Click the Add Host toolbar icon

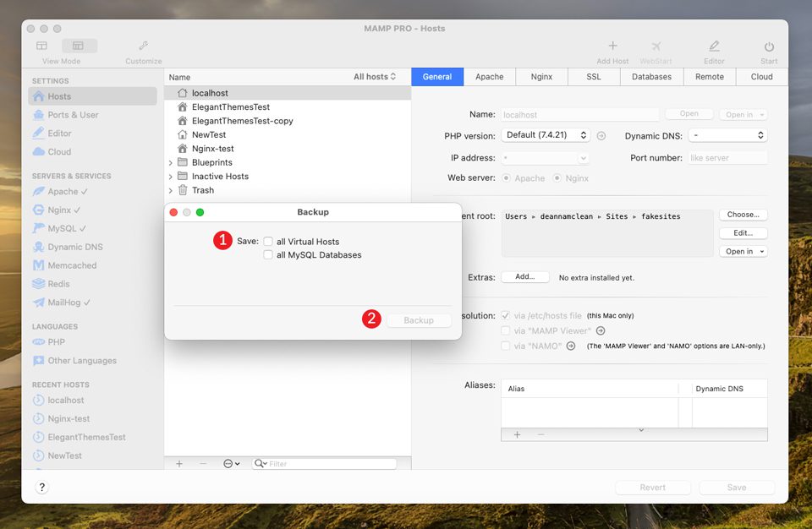[x=612, y=46]
